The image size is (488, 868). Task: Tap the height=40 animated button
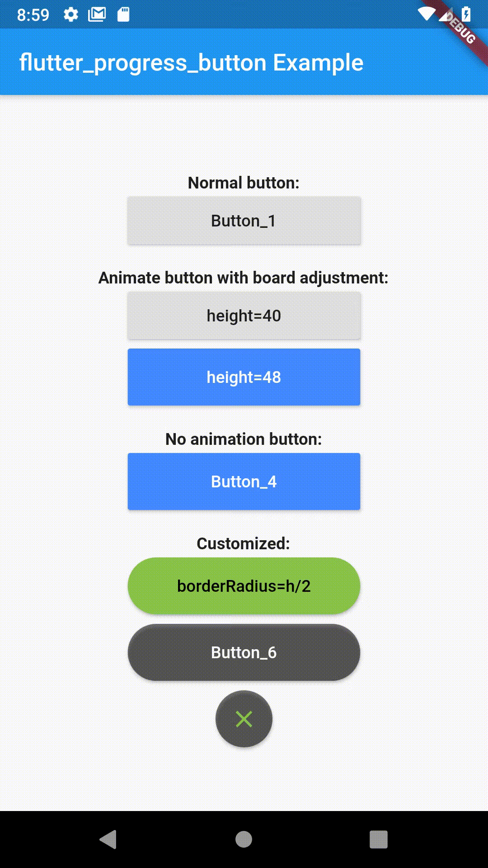[244, 316]
